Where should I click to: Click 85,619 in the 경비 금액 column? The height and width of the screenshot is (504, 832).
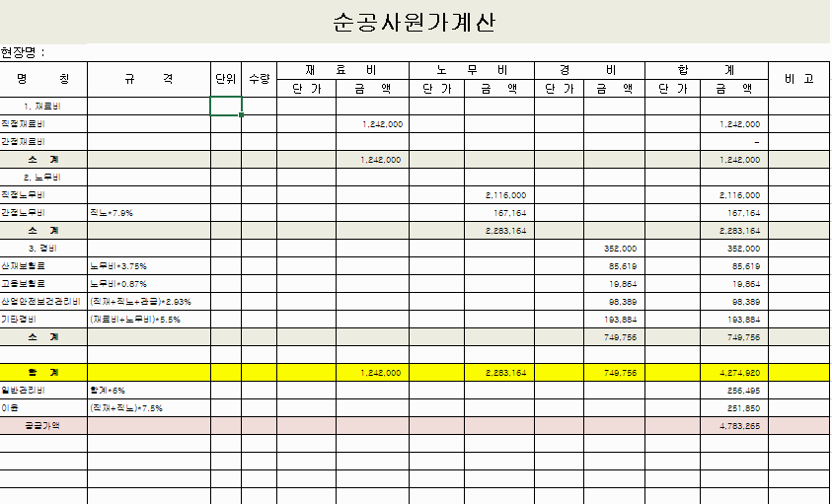(623, 266)
